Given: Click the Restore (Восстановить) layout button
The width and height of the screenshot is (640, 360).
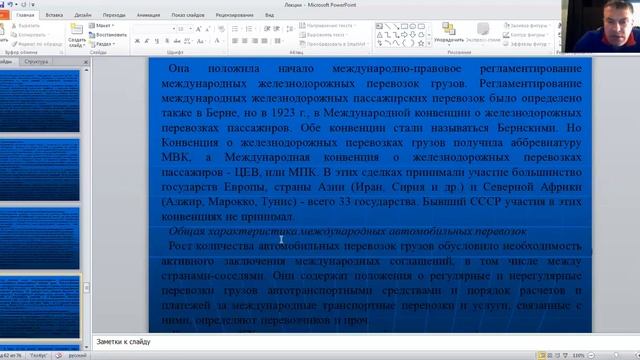Looking at the screenshot, I should [x=108, y=35].
